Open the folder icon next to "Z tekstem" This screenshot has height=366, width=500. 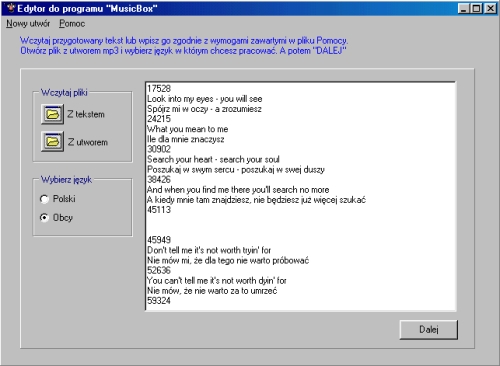(52, 114)
